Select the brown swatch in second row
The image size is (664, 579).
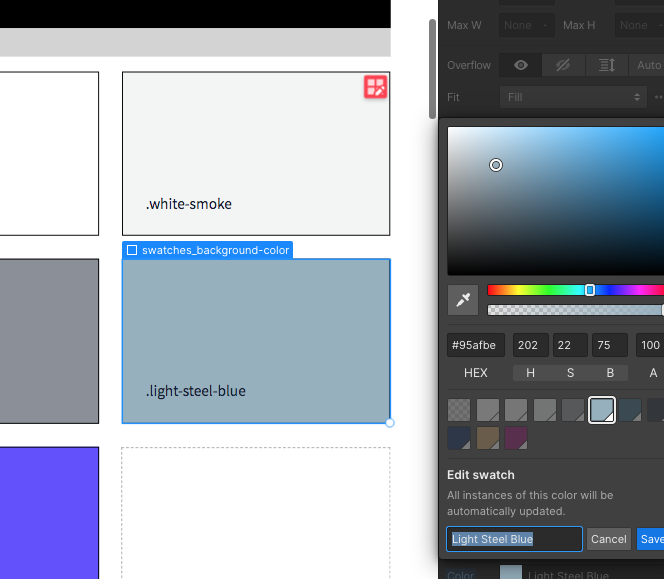(x=488, y=438)
